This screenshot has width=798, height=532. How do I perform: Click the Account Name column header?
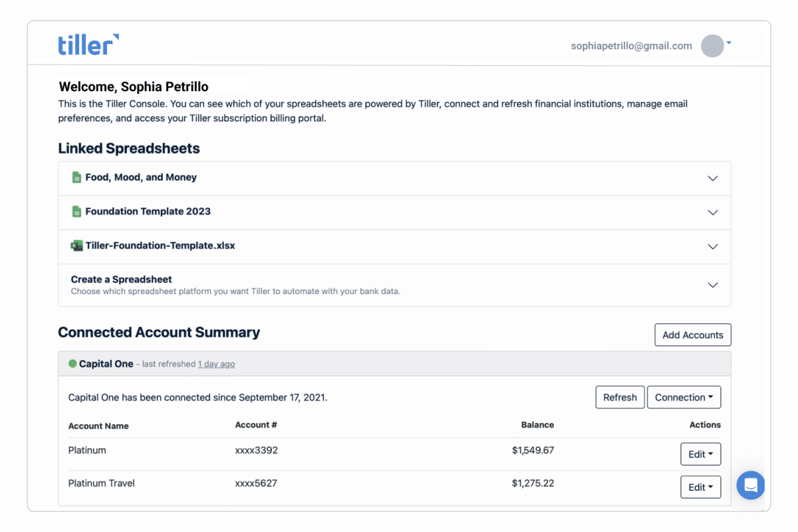click(x=98, y=426)
